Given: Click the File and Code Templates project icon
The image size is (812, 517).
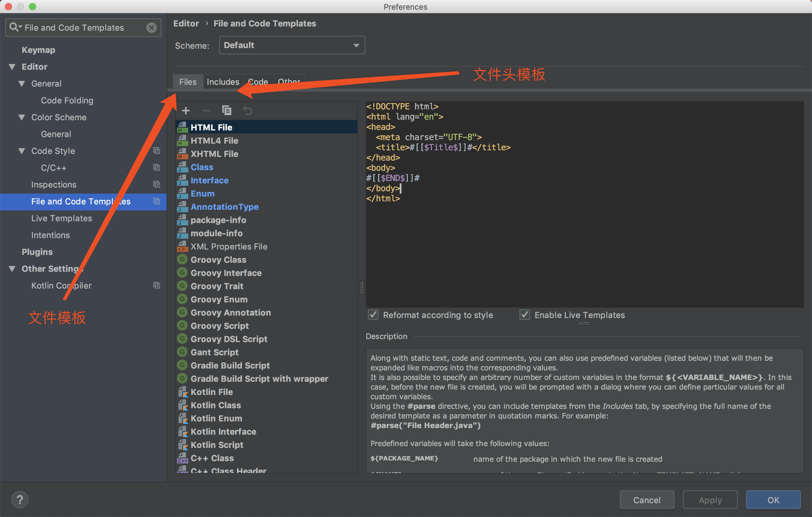Looking at the screenshot, I should point(156,201).
